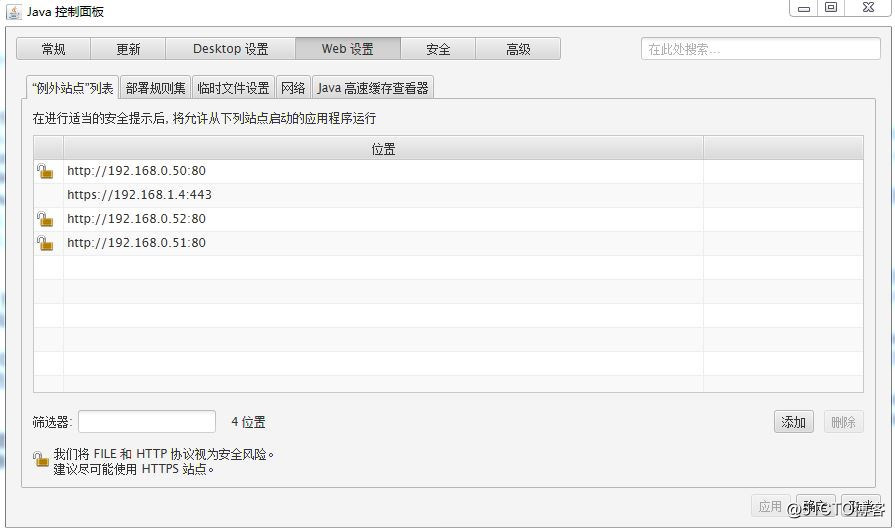Open the 临时文件设置 sub-tab
This screenshot has height=528, width=895.
tap(233, 88)
